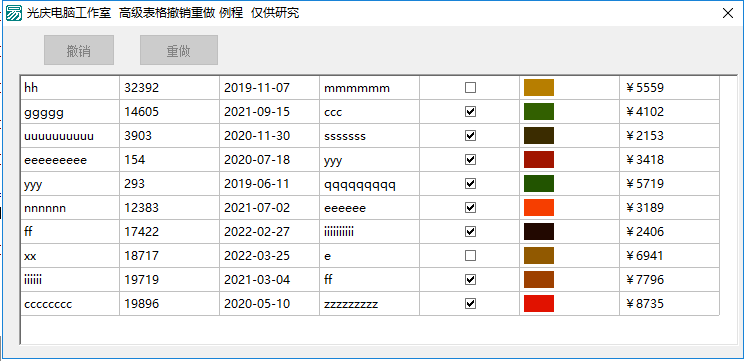
Task: Toggle the checkbox in the eeeeeeeee row
Action: [x=470, y=160]
